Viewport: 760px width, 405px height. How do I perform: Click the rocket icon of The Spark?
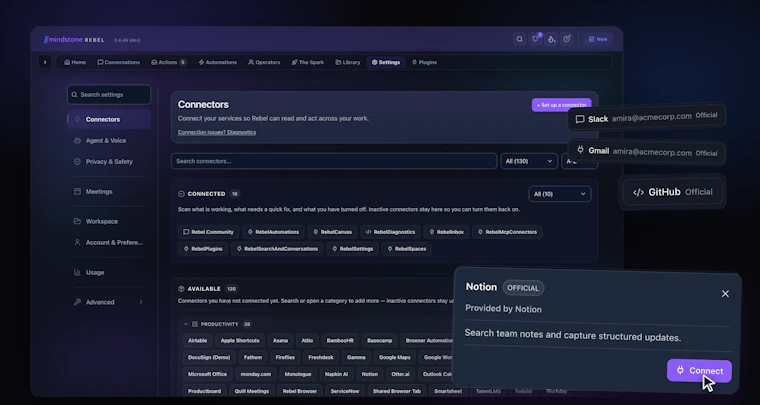click(x=294, y=62)
